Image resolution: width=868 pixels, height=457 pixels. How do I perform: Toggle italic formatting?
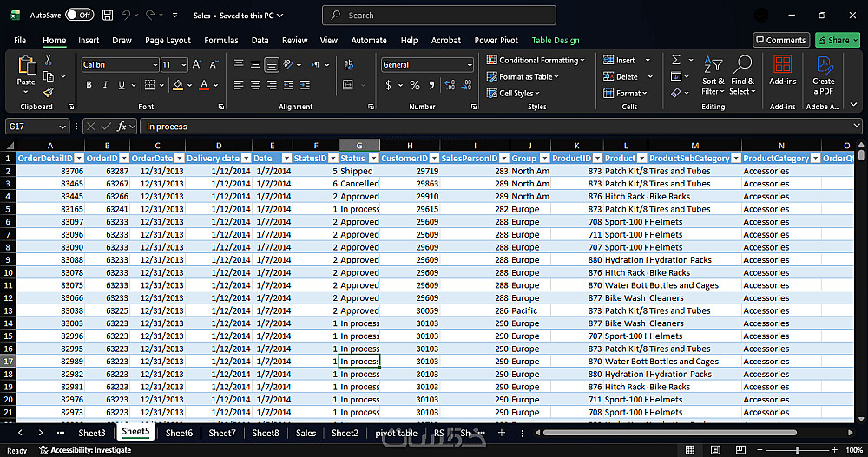[x=106, y=85]
